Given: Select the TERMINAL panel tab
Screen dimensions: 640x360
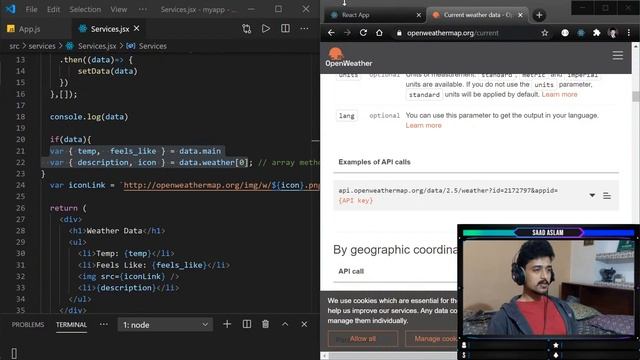Looking at the screenshot, I should [71, 325].
